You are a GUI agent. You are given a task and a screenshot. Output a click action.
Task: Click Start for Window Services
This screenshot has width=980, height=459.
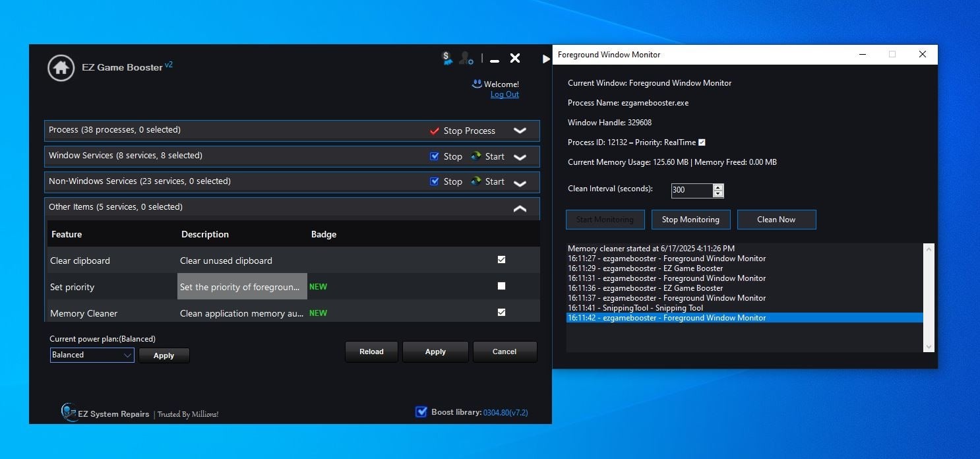487,156
